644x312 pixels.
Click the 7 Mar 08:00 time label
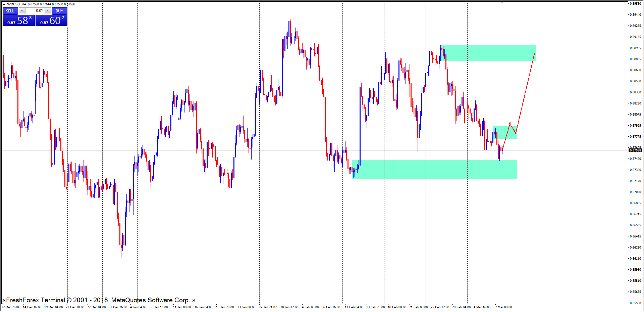click(x=503, y=307)
